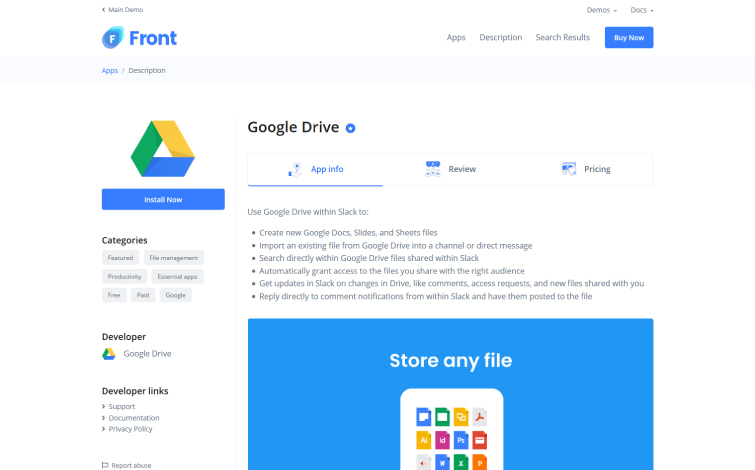
Task: Go back via Main Demo link
Action: pyautogui.click(x=122, y=10)
